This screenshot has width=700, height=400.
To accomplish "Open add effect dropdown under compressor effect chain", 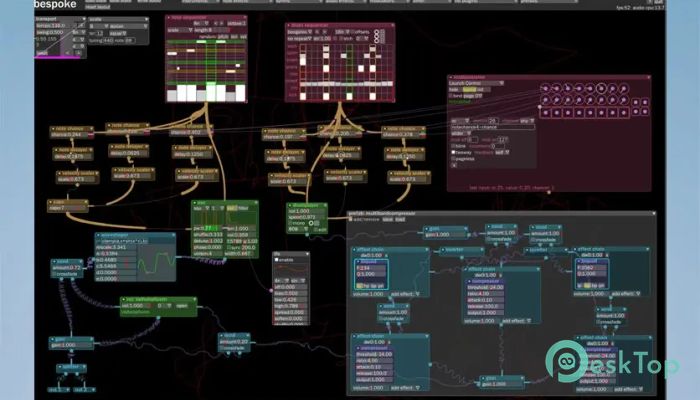I will point(516,321).
